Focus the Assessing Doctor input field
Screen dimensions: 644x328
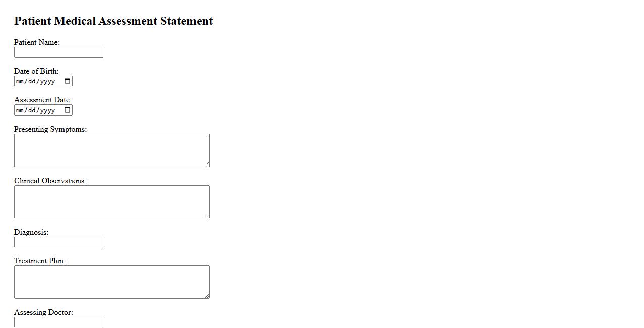pyautogui.click(x=58, y=322)
